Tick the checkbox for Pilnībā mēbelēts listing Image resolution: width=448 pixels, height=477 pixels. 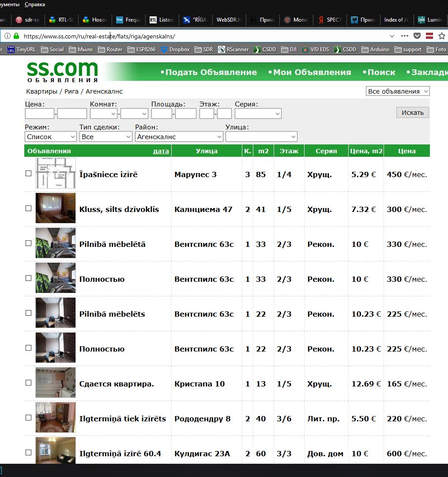[29, 313]
